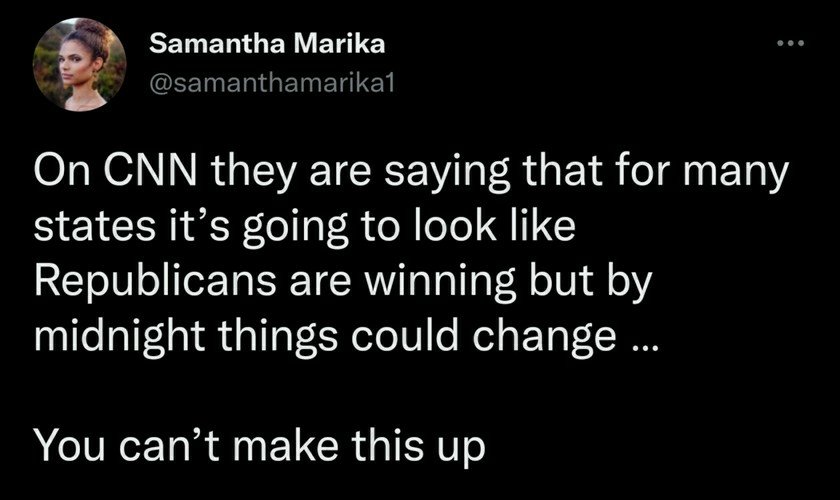Viewport: 840px width, 500px height.
Task: Open the three-dot more options menu
Action: [x=790, y=45]
